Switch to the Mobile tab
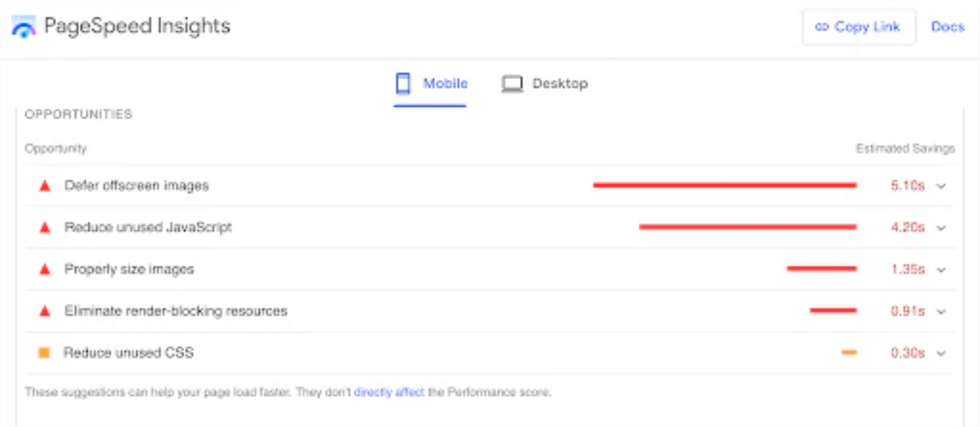980x427 pixels. [447, 83]
